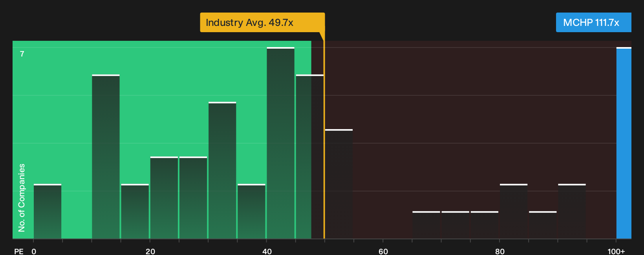Click the 'No. of Companies' axis title
The height and width of the screenshot is (255, 644).
tap(22, 198)
